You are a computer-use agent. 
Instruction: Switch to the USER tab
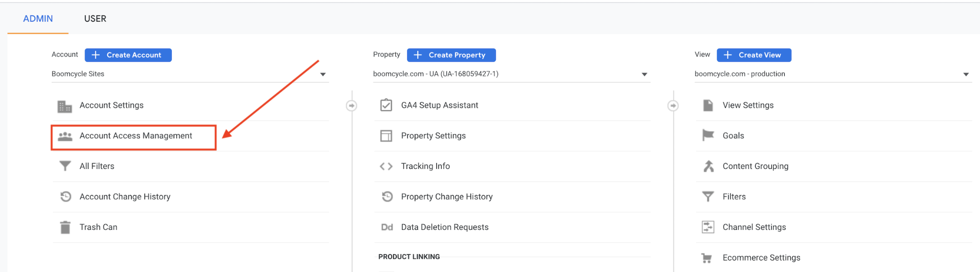tap(95, 19)
